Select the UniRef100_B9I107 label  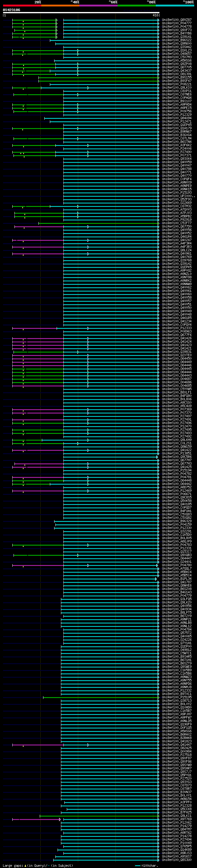(x=176, y=101)
